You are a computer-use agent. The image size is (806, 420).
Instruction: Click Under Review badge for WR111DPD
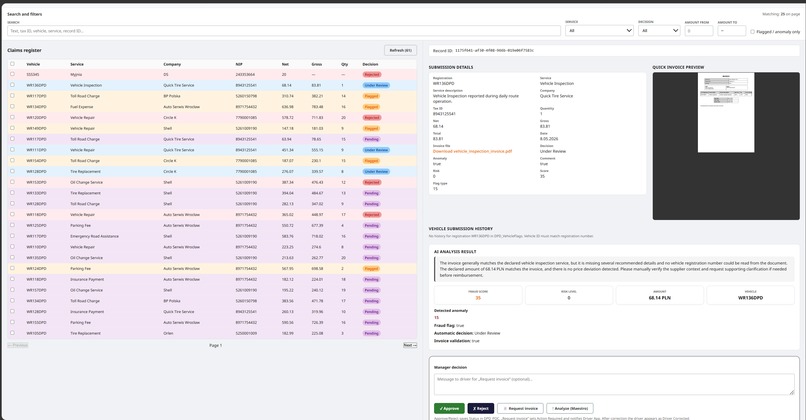pos(376,150)
